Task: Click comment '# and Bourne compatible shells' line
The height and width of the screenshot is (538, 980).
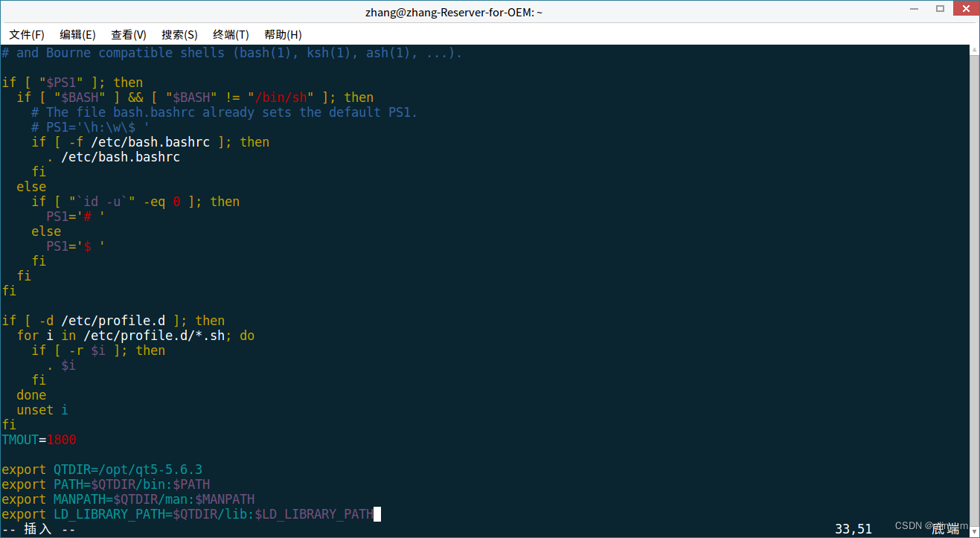Action: point(232,53)
